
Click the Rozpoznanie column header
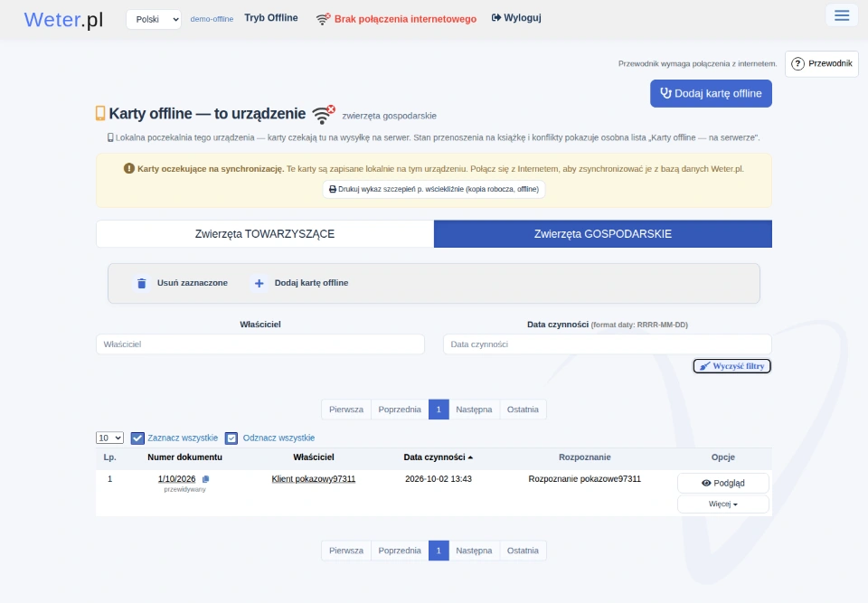point(585,457)
